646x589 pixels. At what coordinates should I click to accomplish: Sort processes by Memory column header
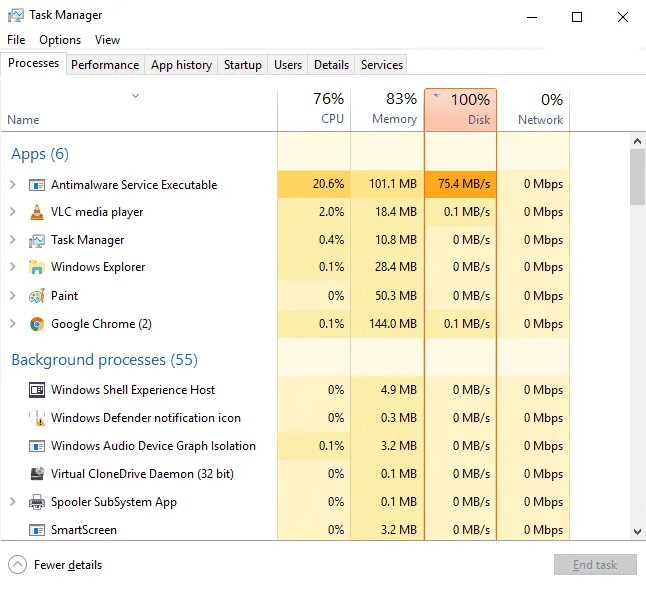pyautogui.click(x=388, y=109)
